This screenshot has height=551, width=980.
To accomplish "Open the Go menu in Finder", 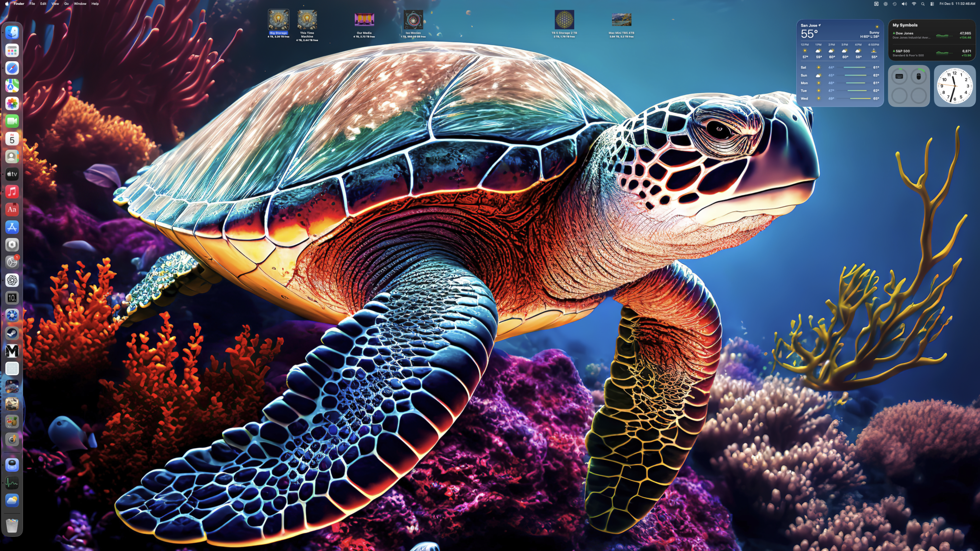I will tap(66, 3).
